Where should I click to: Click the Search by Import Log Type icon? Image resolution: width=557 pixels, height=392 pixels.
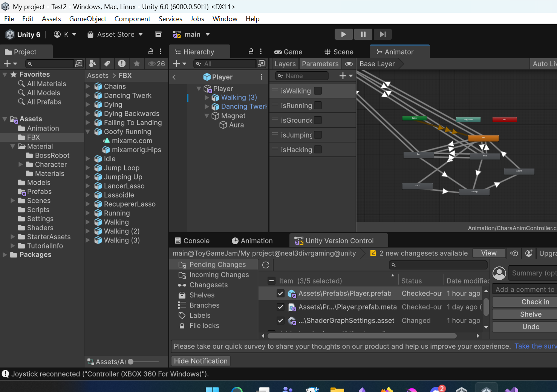[x=122, y=64]
